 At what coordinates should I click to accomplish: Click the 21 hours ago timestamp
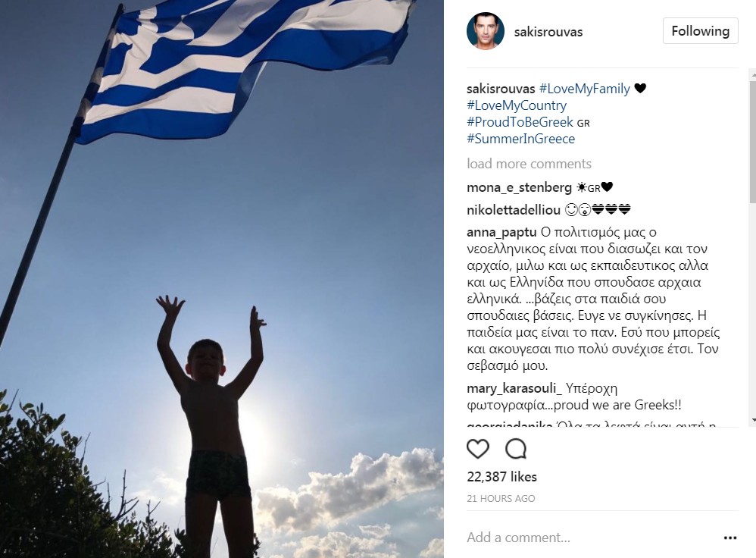point(501,499)
